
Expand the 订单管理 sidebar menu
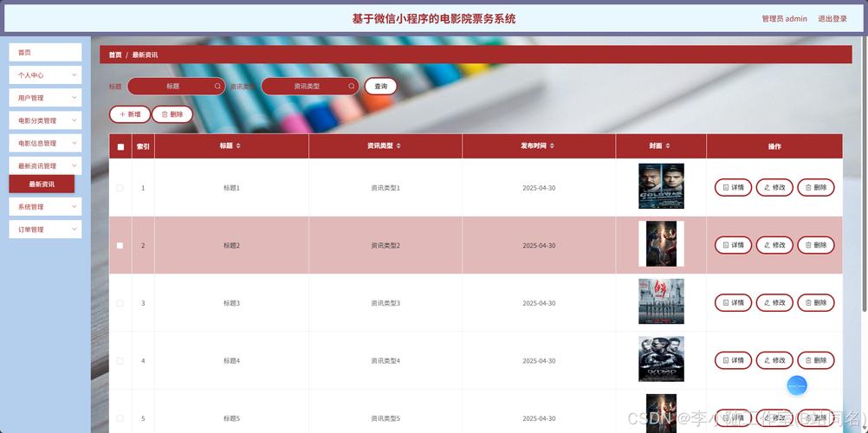pos(45,229)
